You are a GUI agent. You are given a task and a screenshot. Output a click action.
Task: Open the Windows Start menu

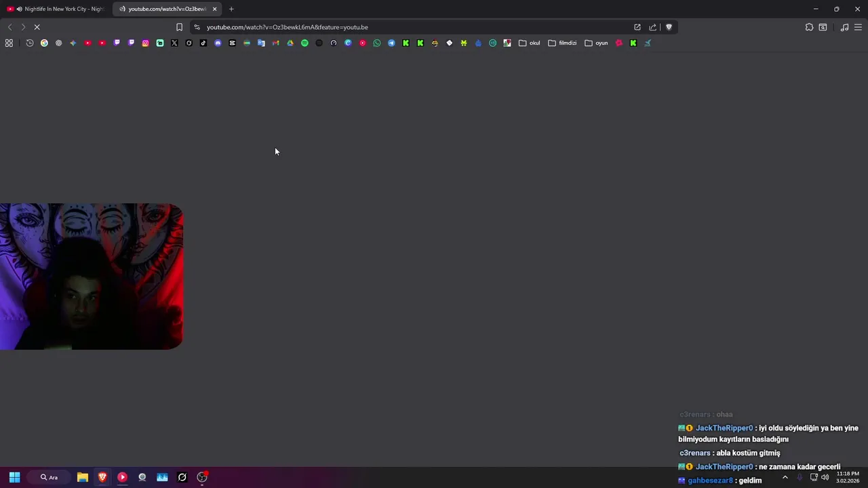14,477
